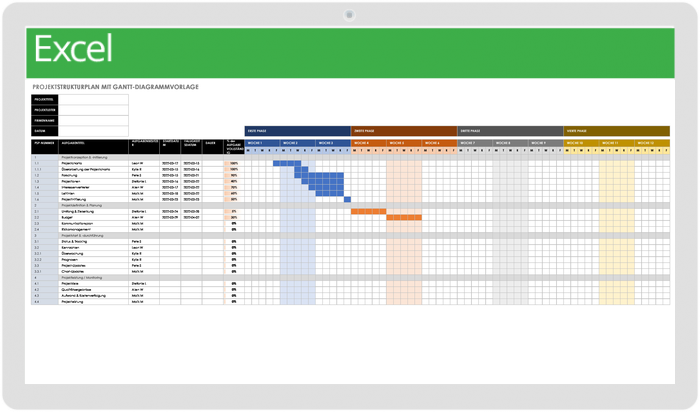Click the Woche 3 column header

(333, 143)
